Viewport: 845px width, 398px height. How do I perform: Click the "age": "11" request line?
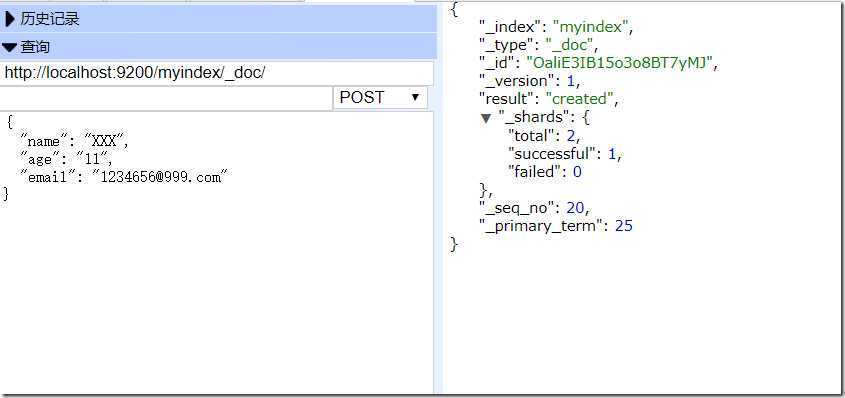coord(66,159)
